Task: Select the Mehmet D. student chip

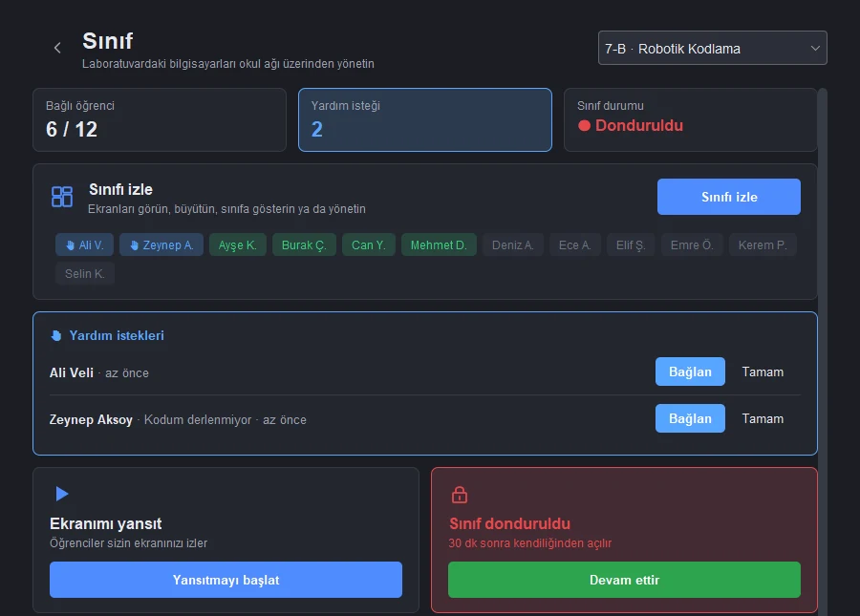Action: 439,245
